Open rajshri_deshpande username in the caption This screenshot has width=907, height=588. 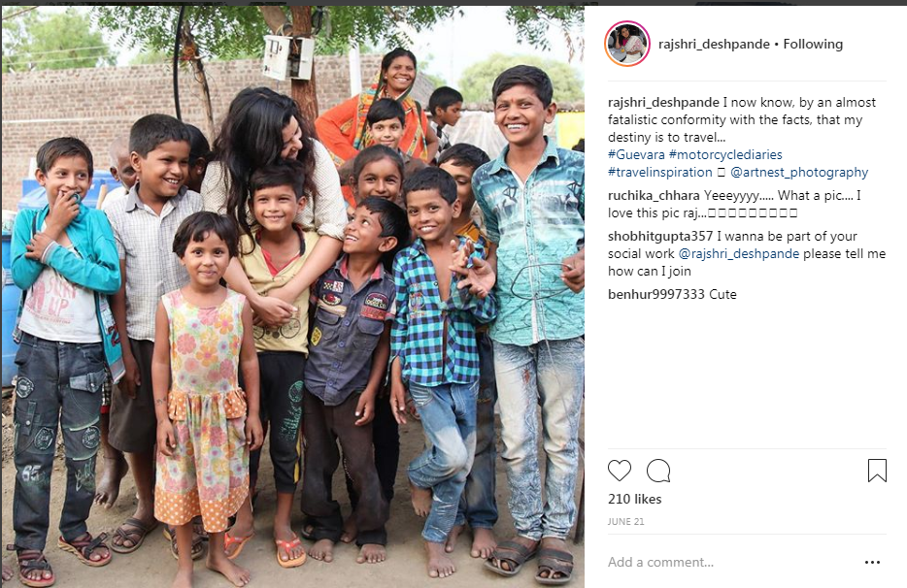[663, 102]
